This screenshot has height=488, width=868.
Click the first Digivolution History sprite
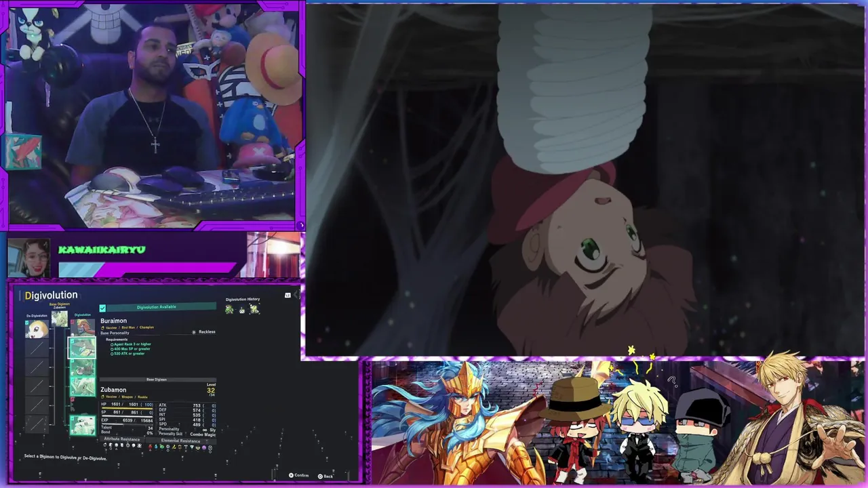[x=229, y=309]
